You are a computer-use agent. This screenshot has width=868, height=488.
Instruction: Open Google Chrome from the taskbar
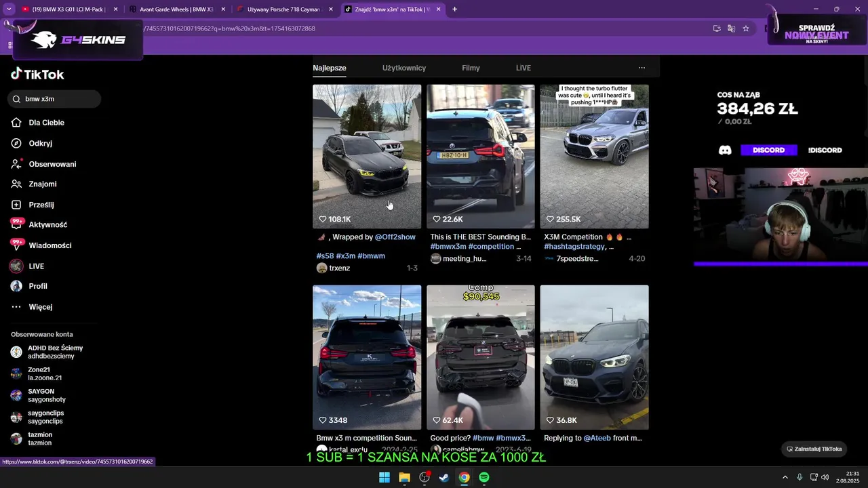click(464, 477)
